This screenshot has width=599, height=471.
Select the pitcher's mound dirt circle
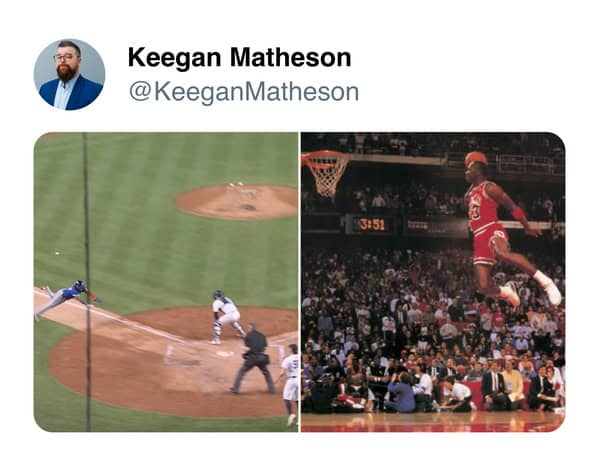coord(237,202)
